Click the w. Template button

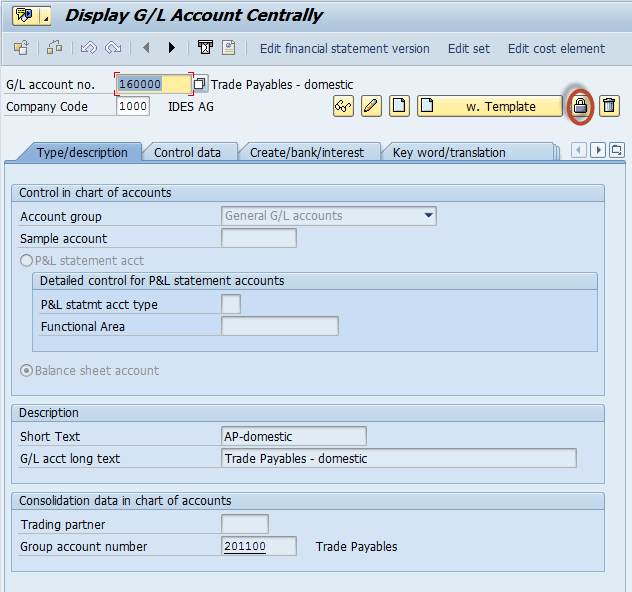point(490,106)
